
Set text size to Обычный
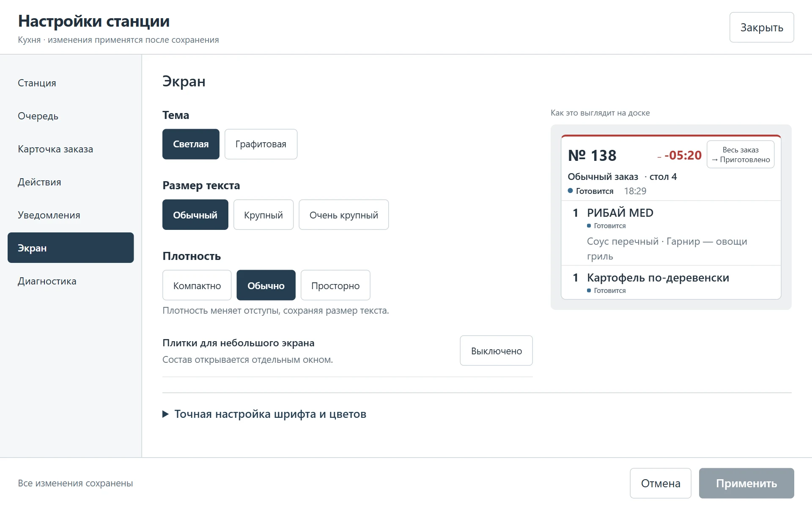point(195,215)
